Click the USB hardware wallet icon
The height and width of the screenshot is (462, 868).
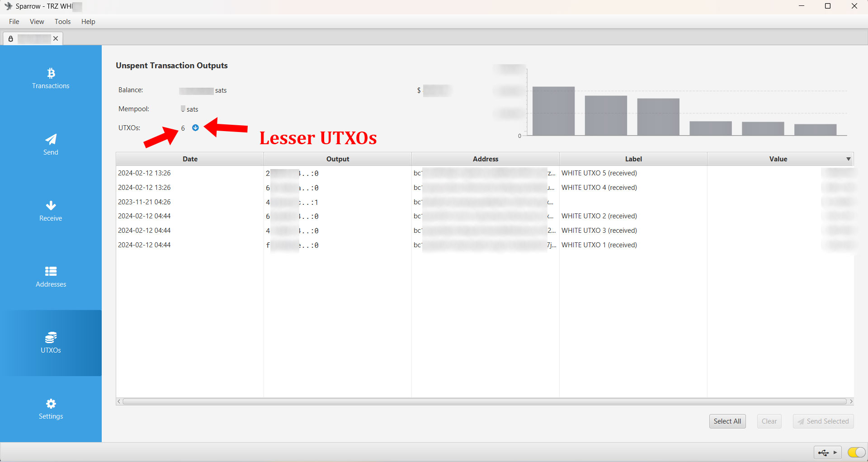tap(824, 453)
